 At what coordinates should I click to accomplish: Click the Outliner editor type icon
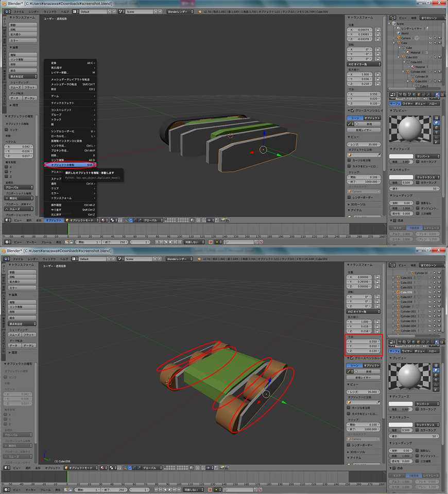pos(392,18)
